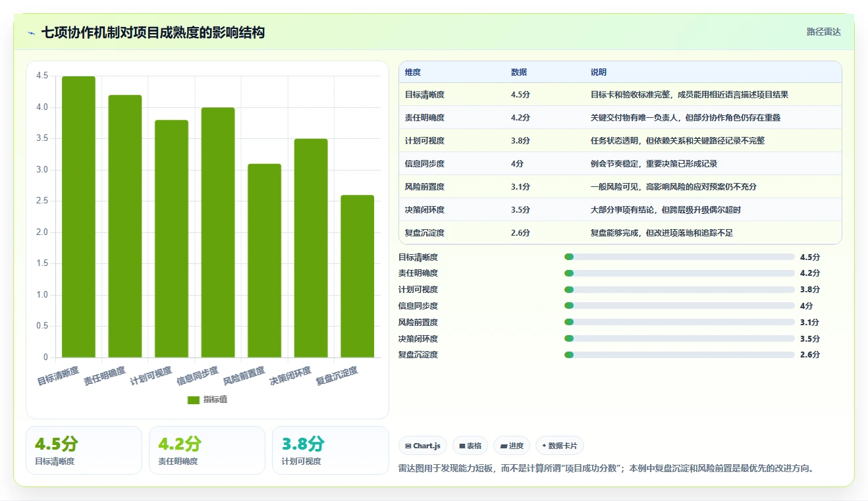Click the 3.1分 table data cell

point(520,187)
